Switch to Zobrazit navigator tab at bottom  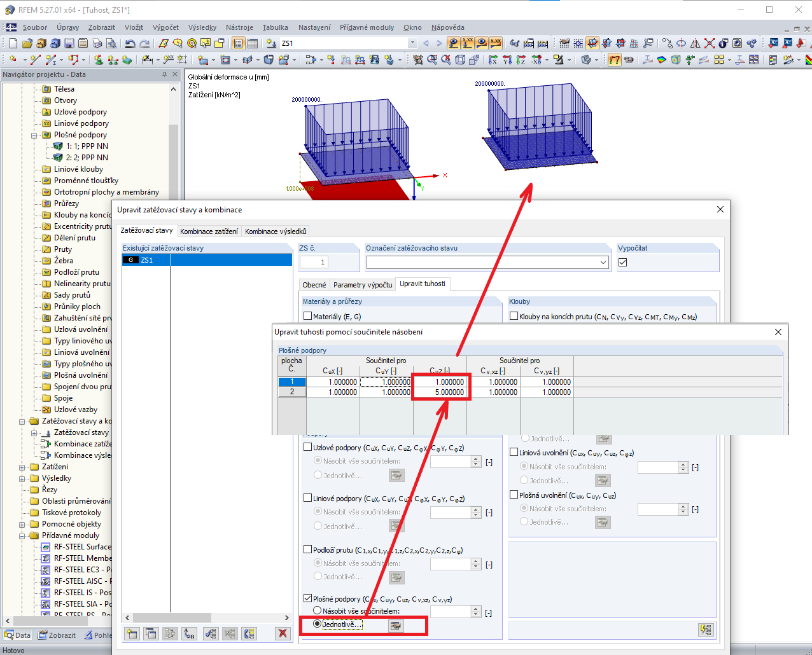pos(57,635)
